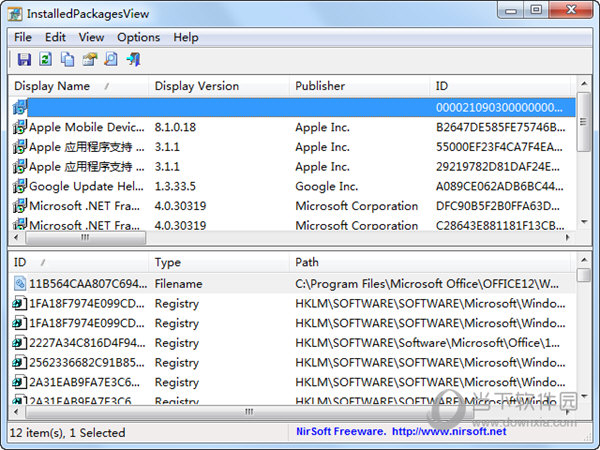Click the Filename type cell
The image size is (600, 450).
(x=178, y=284)
